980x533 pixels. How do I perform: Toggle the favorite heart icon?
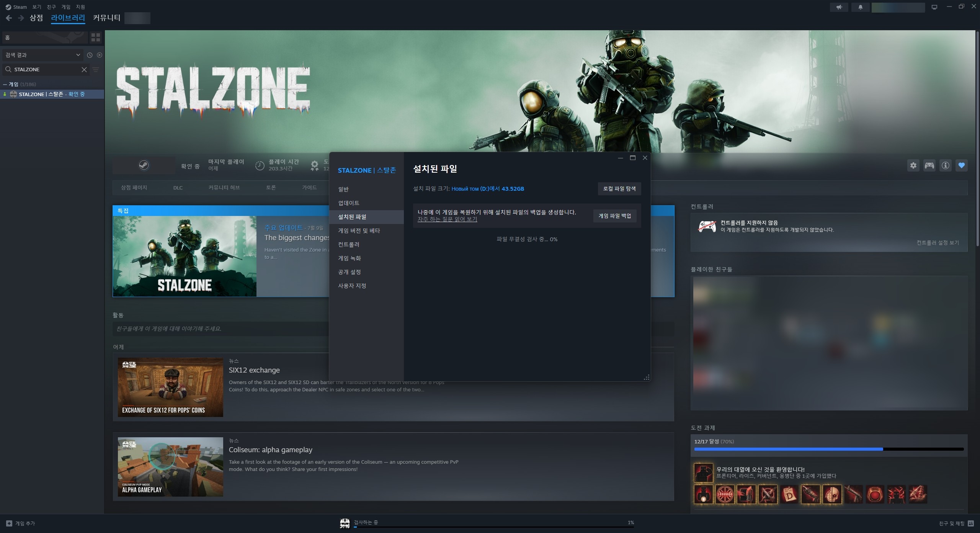coord(962,165)
